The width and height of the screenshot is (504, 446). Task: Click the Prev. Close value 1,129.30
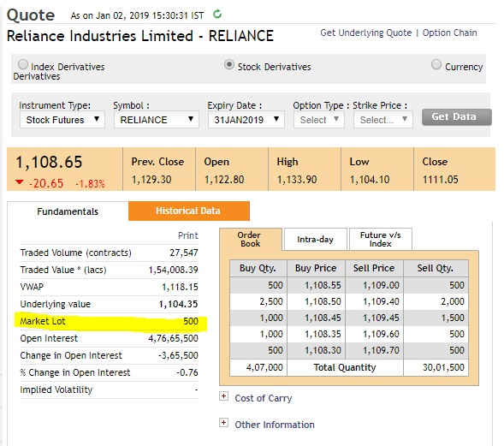[151, 180]
